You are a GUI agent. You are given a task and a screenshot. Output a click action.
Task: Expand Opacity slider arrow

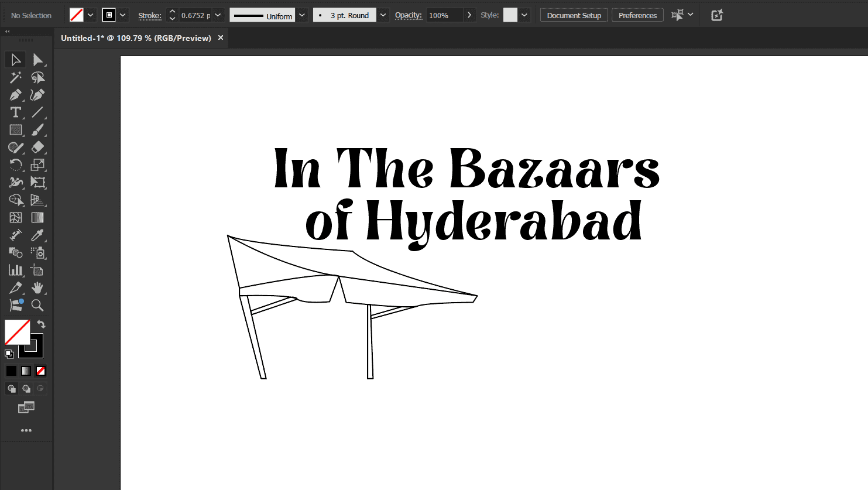469,15
